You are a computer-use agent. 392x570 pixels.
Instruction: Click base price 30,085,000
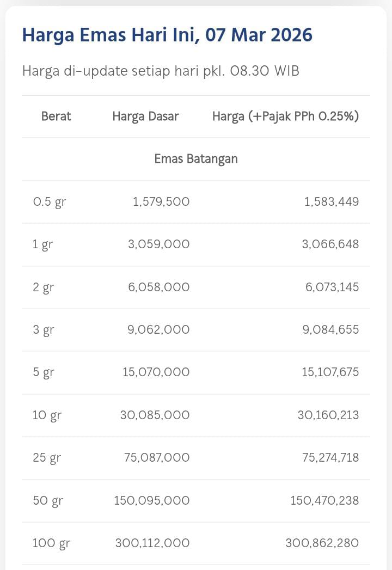coord(155,415)
